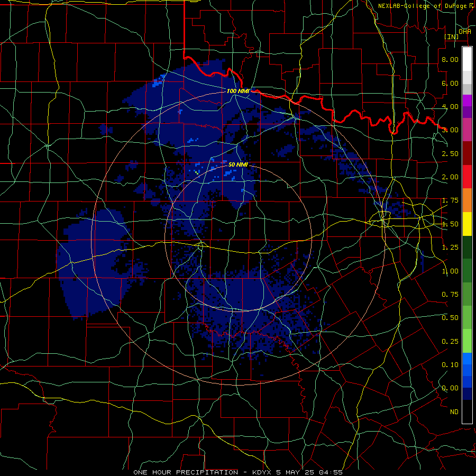Image resolution: width=476 pixels, height=476 pixels.
Task: Select the yellow legend swatch
Action: coord(467,224)
